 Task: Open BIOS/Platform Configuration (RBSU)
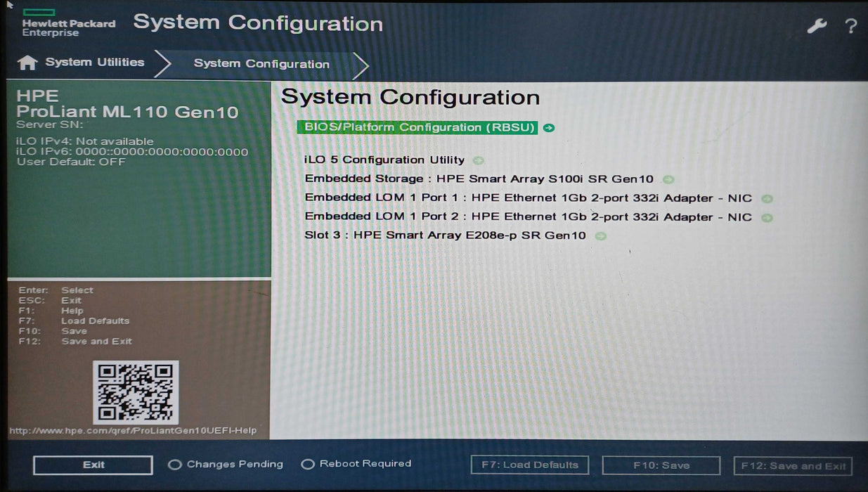[417, 127]
